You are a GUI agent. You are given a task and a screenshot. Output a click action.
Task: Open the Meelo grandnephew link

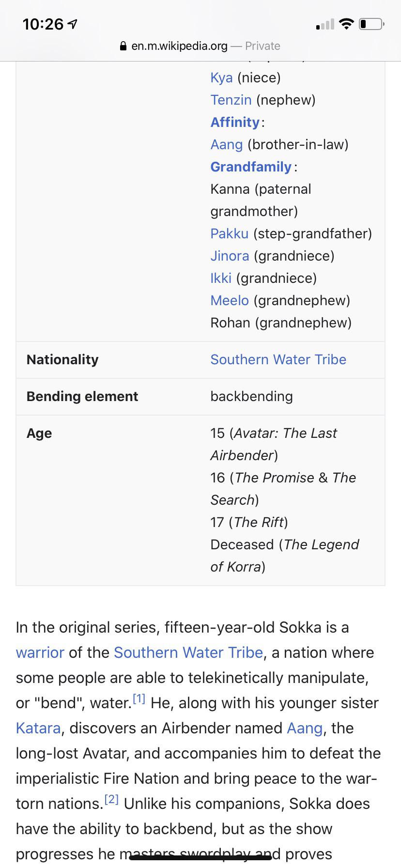229,300
